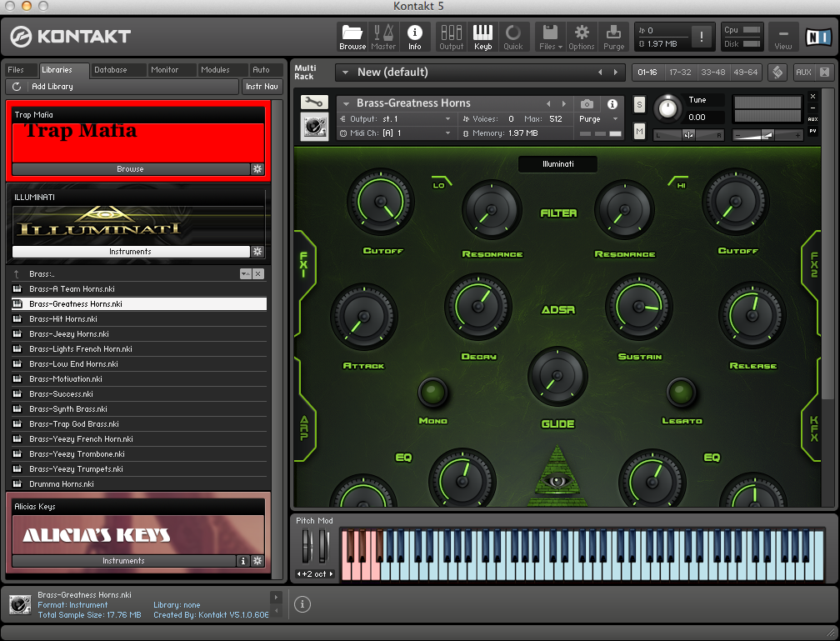Screen dimensions: 840x641
Task: Click the bottom info circle icon
Action: (302, 604)
